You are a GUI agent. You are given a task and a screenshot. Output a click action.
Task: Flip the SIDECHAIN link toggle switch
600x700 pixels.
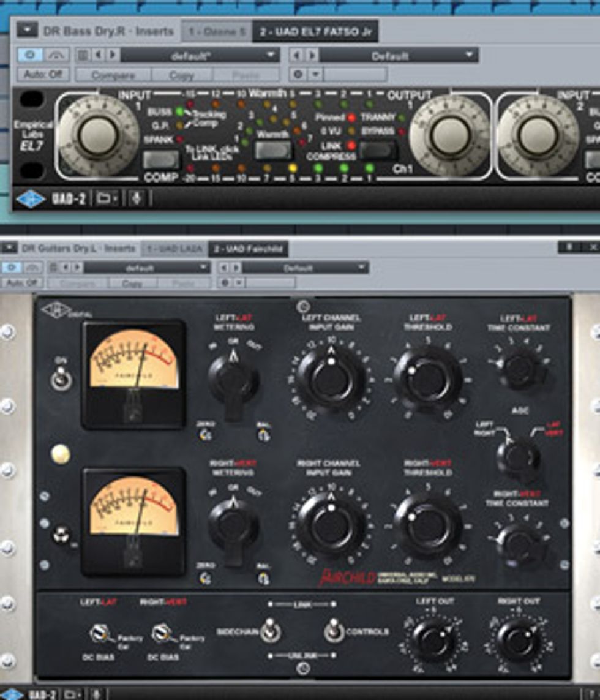[269, 630]
